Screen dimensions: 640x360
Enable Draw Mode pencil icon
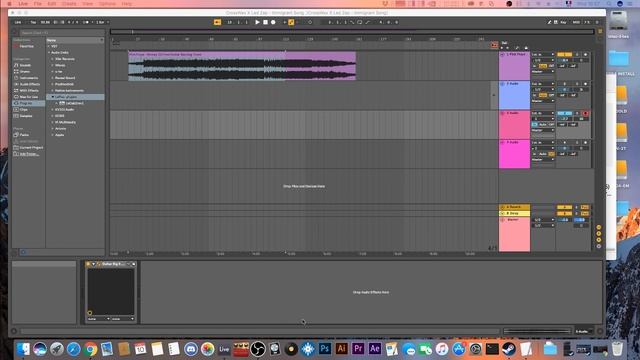pyautogui.click(x=549, y=22)
